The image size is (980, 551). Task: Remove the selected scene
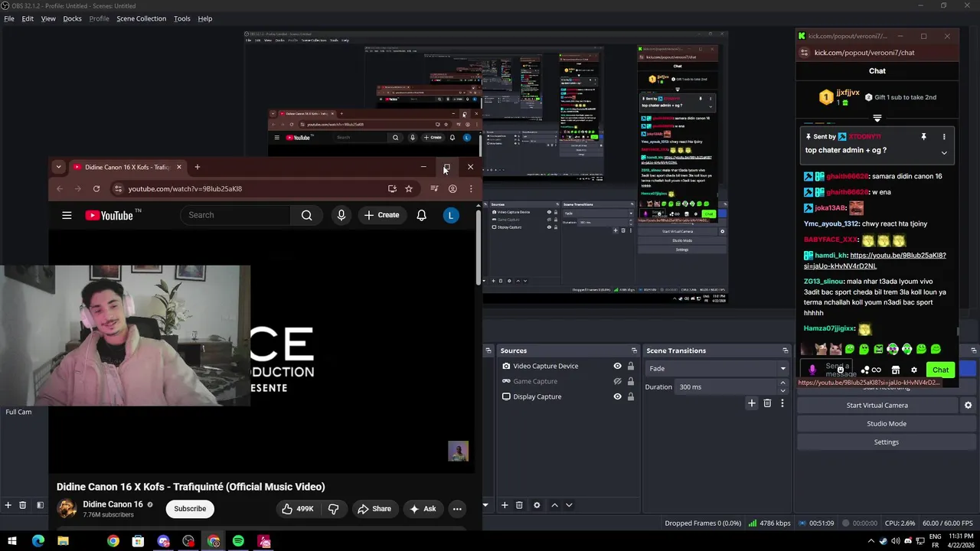[22, 505]
